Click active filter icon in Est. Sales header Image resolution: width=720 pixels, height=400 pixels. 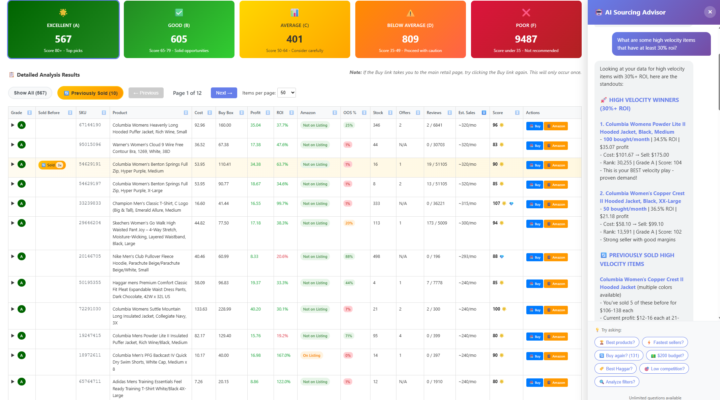click(484, 113)
